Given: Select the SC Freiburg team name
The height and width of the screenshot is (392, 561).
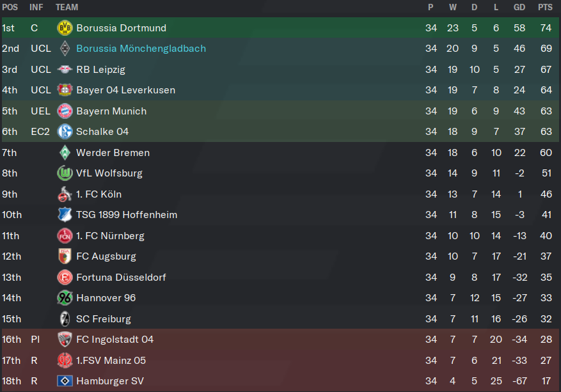Looking at the screenshot, I should point(104,318).
